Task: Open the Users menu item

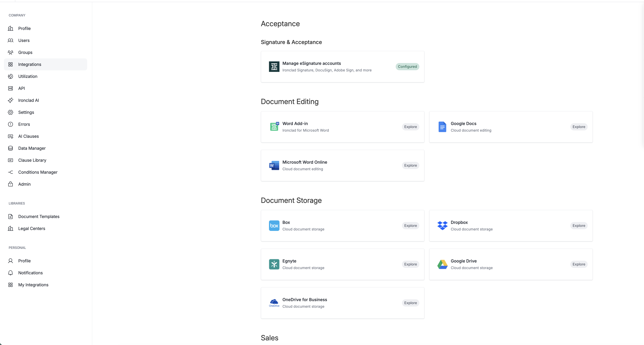Action: 46,40
